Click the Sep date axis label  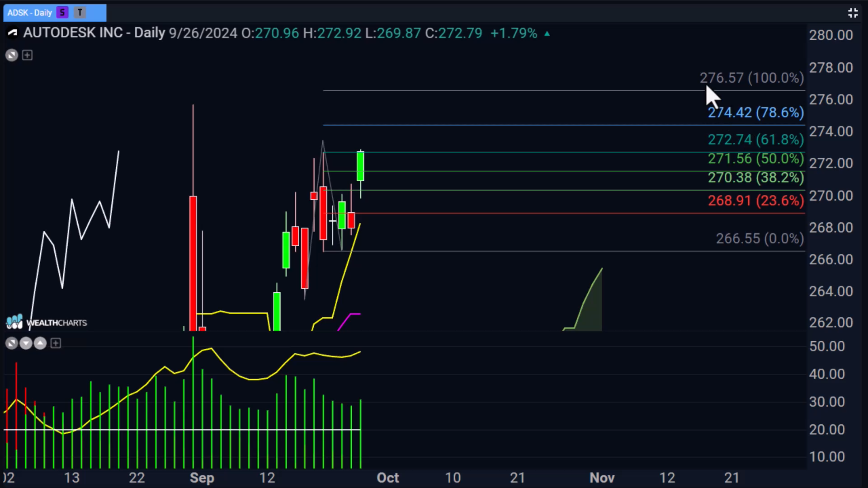click(x=202, y=478)
